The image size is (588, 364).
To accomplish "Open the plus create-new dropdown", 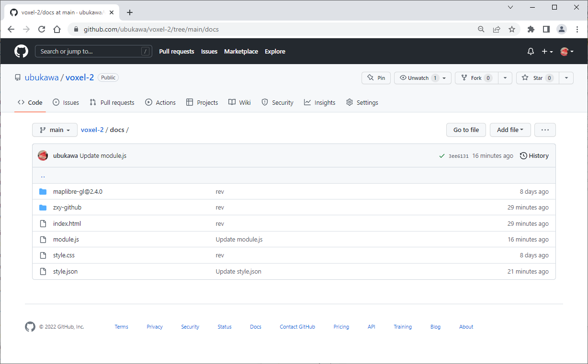I will (x=547, y=51).
